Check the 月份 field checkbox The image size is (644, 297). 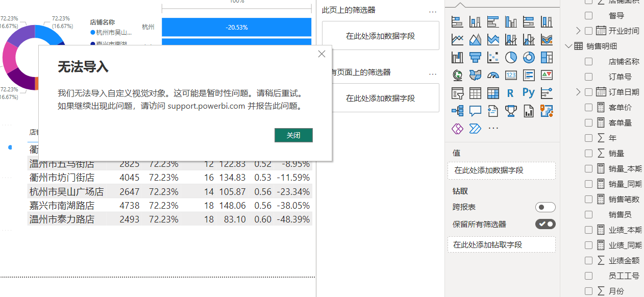click(x=588, y=291)
